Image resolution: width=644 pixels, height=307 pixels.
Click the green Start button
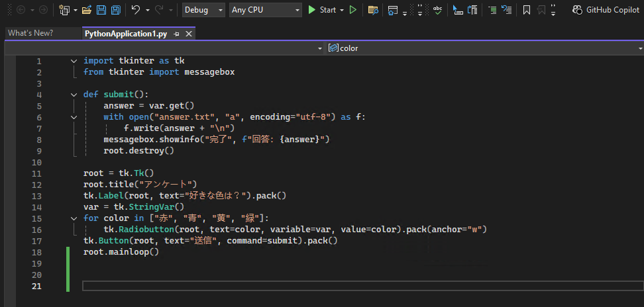coord(321,10)
